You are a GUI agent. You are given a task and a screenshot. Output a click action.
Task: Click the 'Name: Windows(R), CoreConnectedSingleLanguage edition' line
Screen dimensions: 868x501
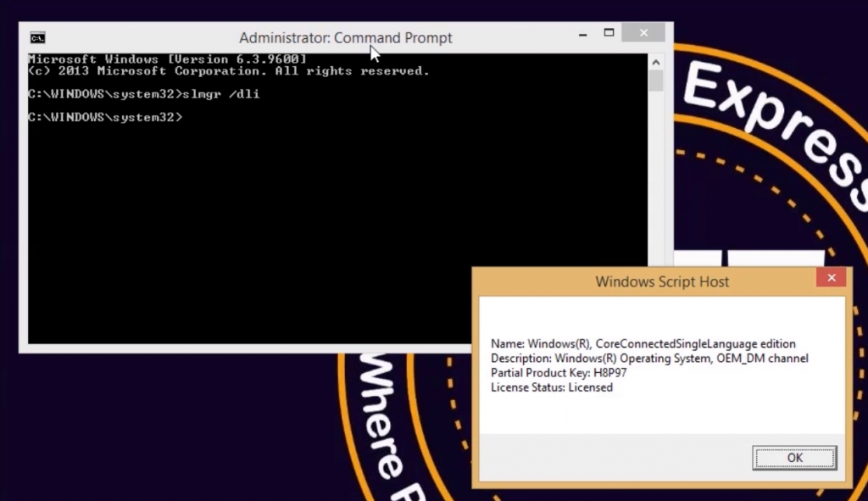[643, 344]
